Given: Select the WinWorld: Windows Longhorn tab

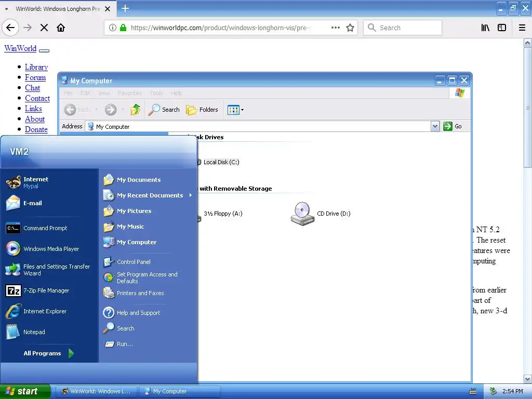Looking at the screenshot, I should (58, 9).
